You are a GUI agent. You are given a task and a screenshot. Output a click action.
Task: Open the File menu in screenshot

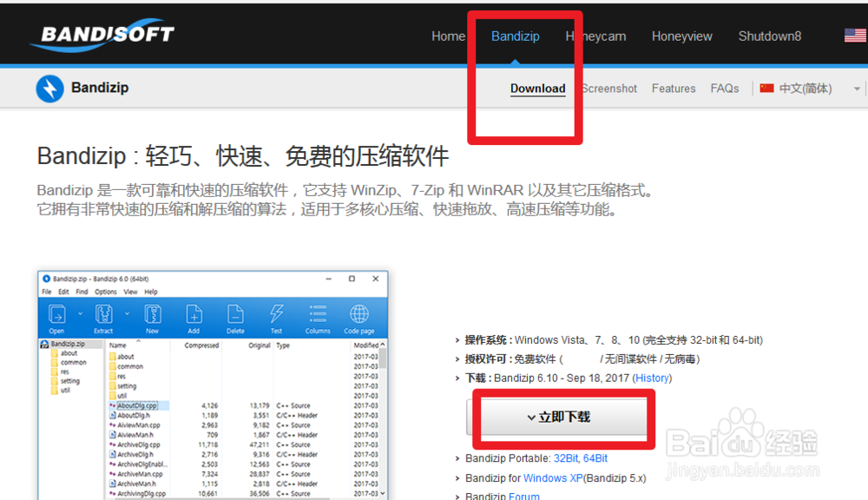tap(47, 292)
